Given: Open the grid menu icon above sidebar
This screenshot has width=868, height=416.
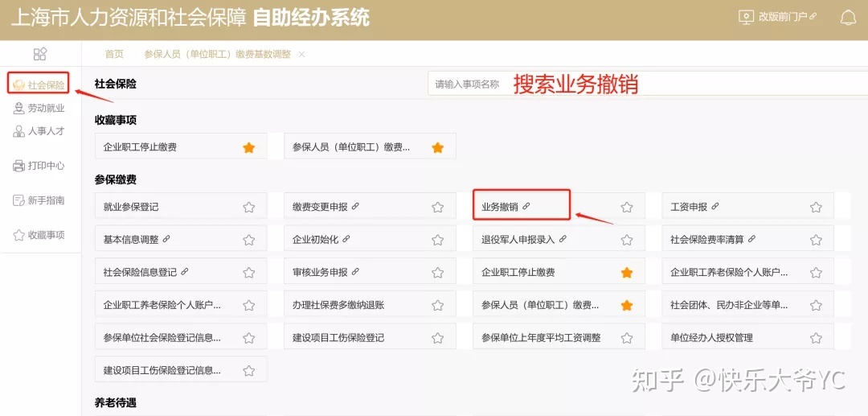Looking at the screenshot, I should (x=40, y=54).
